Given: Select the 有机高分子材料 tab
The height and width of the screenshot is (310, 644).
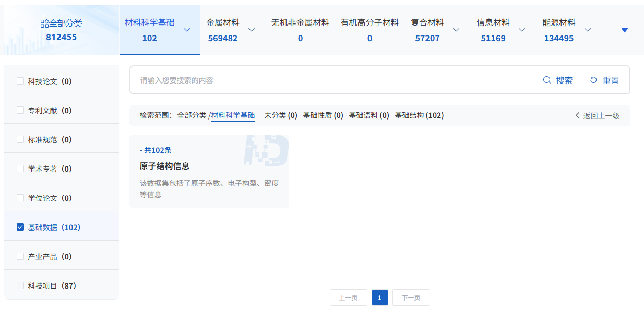Looking at the screenshot, I should tap(369, 30).
